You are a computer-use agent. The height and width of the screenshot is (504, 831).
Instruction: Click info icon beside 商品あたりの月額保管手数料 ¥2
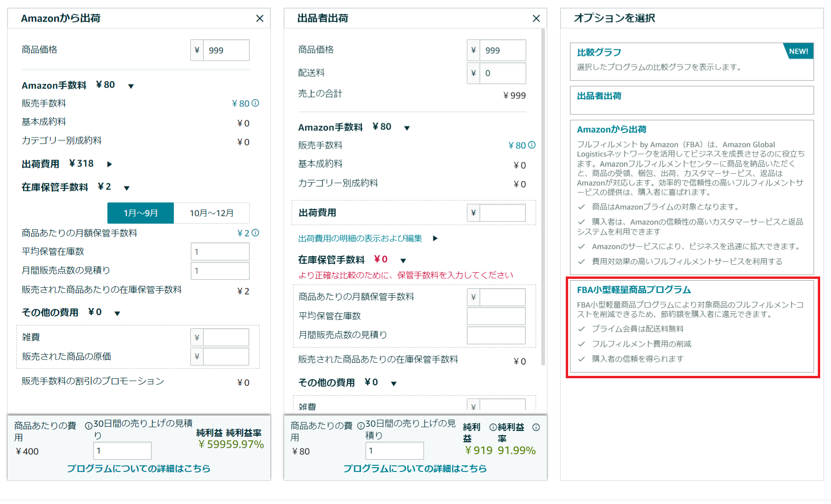click(x=255, y=233)
